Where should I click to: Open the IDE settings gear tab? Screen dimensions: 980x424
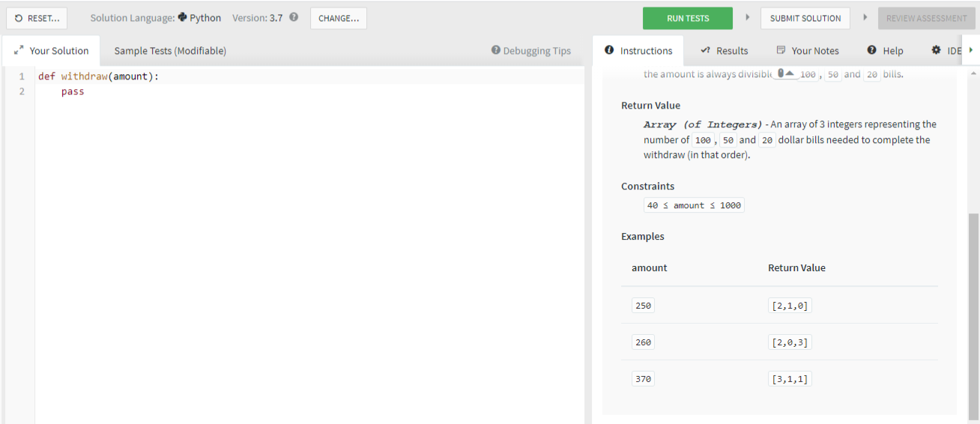click(946, 51)
